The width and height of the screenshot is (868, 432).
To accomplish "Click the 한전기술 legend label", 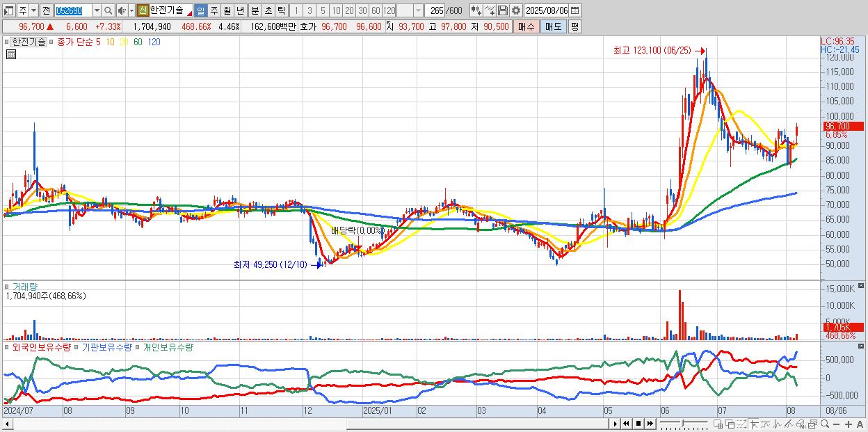I will tap(29, 42).
